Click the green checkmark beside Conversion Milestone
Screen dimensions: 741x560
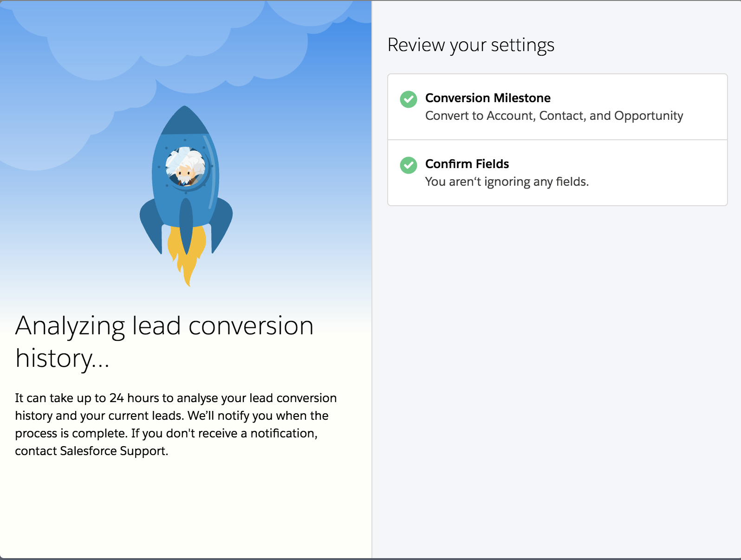click(x=409, y=99)
